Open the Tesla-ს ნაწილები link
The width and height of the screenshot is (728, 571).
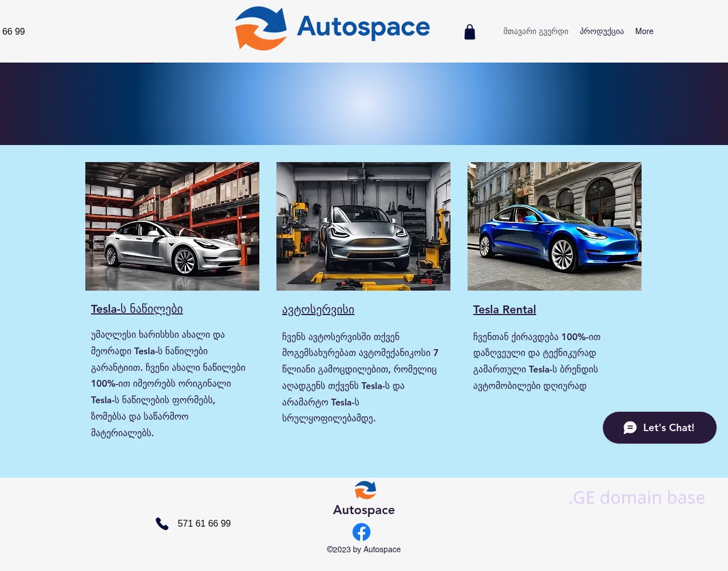tap(136, 309)
